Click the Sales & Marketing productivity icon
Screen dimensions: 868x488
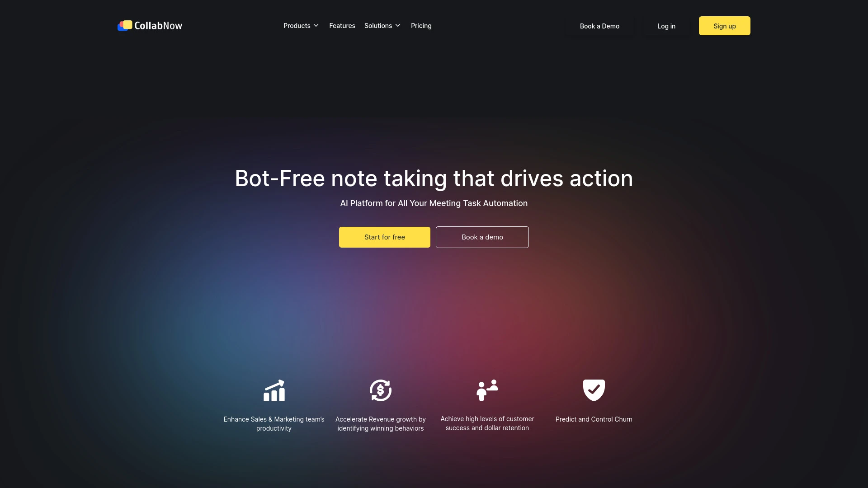(274, 390)
